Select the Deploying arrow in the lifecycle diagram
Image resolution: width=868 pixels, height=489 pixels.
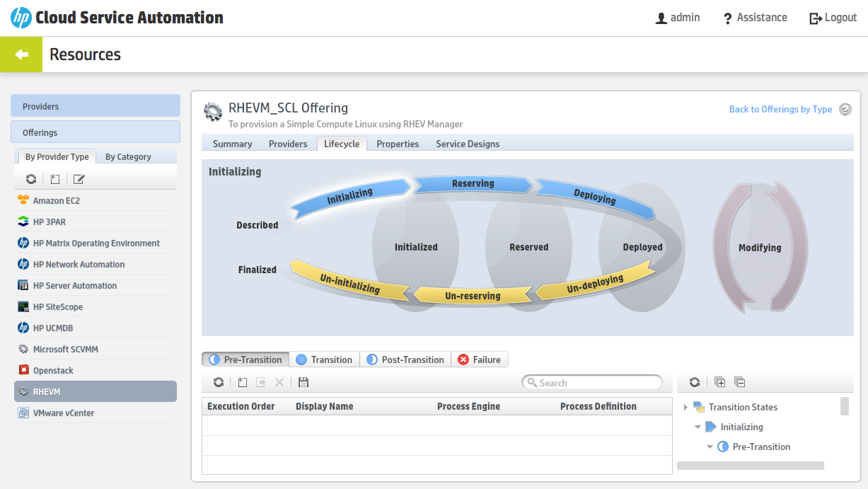click(x=595, y=197)
